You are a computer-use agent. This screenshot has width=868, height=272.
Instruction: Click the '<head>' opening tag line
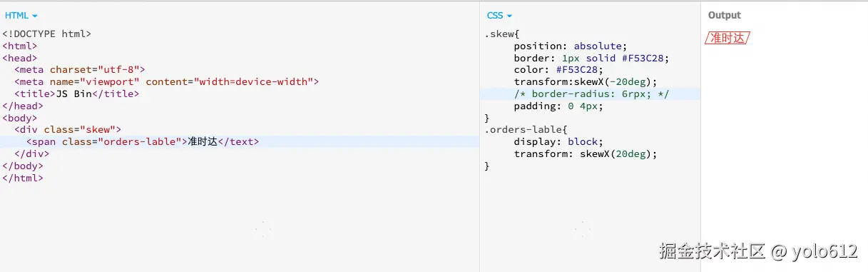click(x=20, y=58)
